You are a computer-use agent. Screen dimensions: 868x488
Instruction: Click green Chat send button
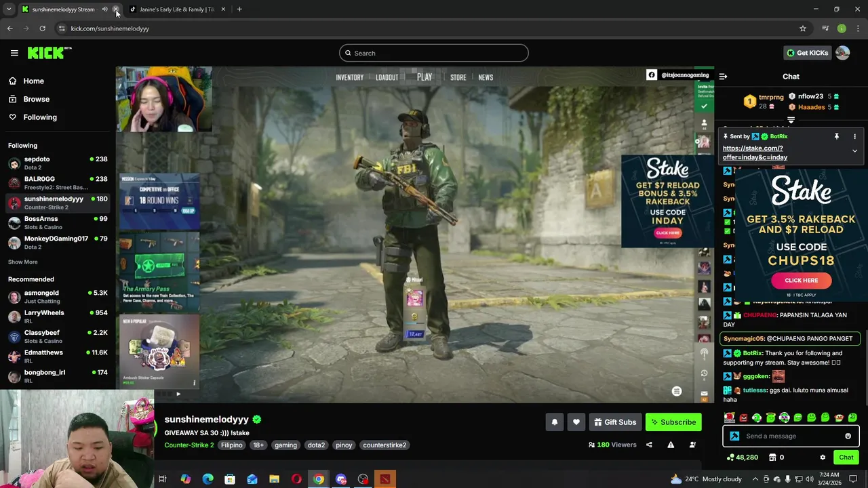tap(846, 457)
